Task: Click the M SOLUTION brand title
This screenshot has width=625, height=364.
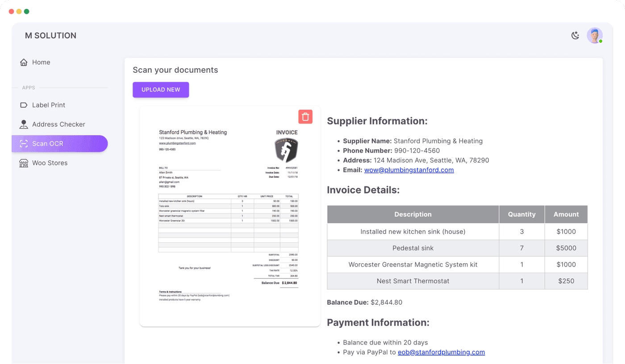Action: (50, 36)
